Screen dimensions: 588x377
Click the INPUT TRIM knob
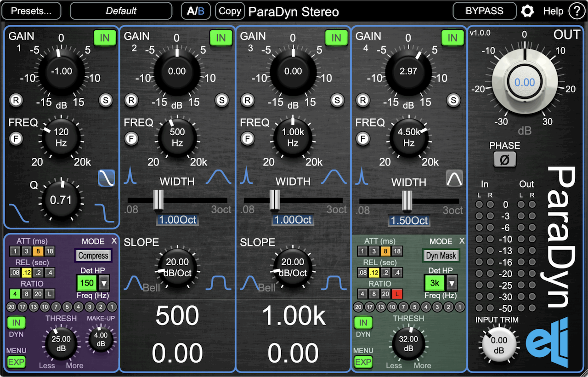(x=498, y=345)
